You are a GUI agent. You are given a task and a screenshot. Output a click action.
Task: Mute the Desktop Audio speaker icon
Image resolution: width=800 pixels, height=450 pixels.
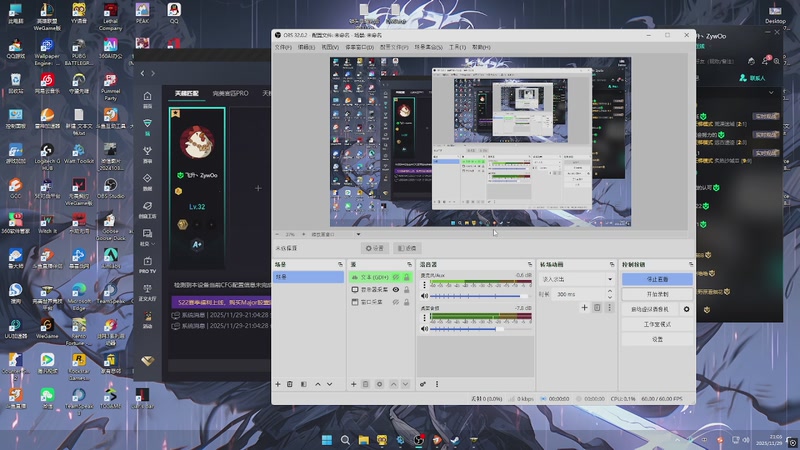tap(424, 329)
